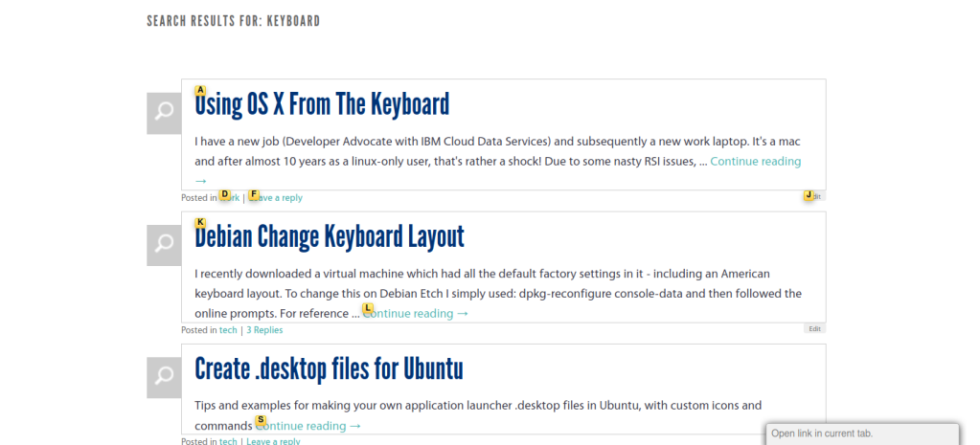Click Leave a reply under the .desktop files post
This screenshot has width=980, height=445.
click(273, 440)
